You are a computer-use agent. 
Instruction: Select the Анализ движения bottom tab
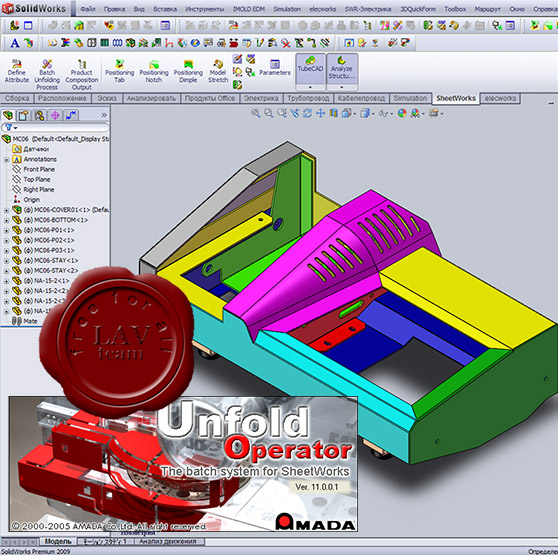point(167,541)
